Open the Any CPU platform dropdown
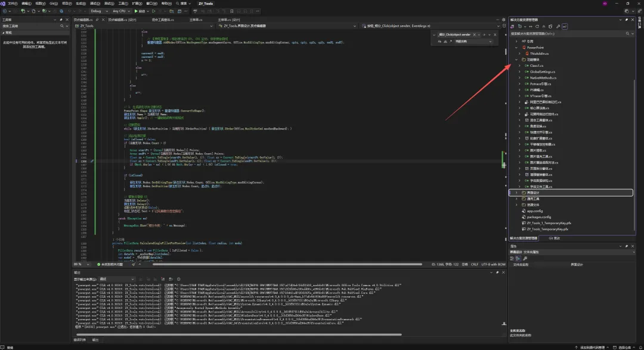This screenshot has width=644, height=350. pos(121,11)
